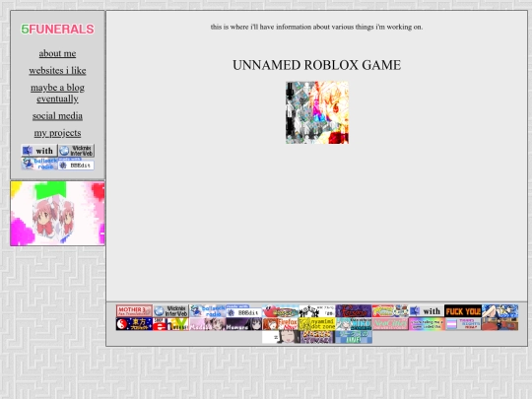Click the UNNAMED ROBLOX GAME heading
The height and width of the screenshot is (399, 532).
(x=316, y=65)
